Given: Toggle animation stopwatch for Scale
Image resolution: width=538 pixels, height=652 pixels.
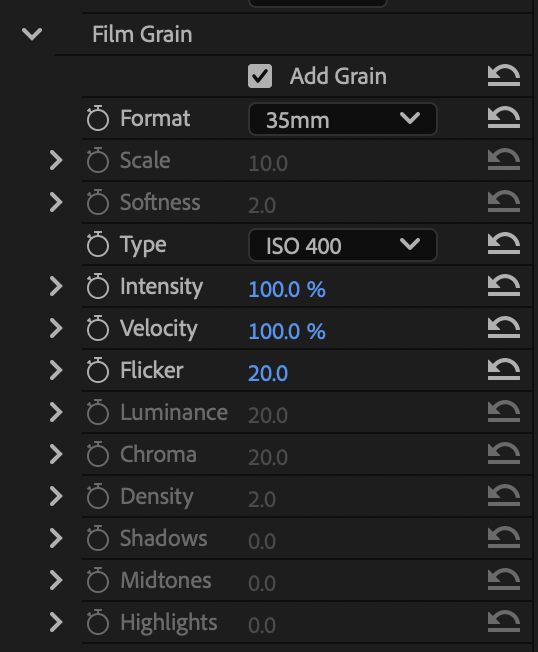Looking at the screenshot, I should pos(98,161).
